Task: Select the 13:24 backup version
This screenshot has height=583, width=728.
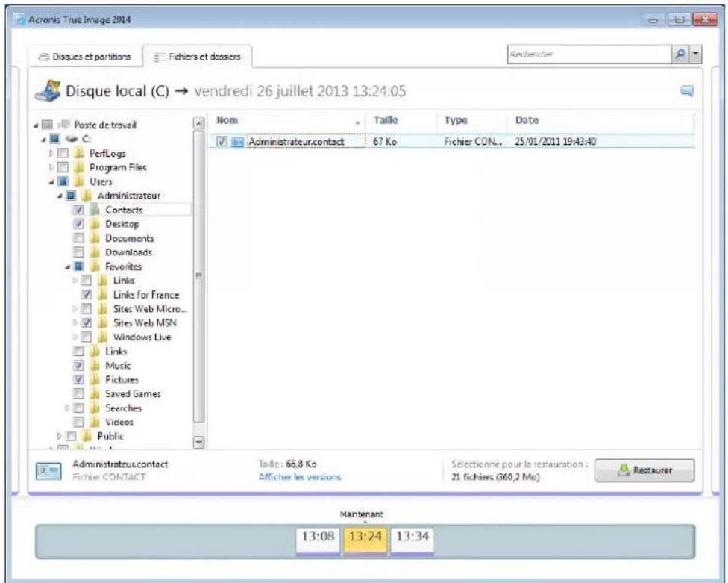Action: pyautogui.click(x=365, y=541)
